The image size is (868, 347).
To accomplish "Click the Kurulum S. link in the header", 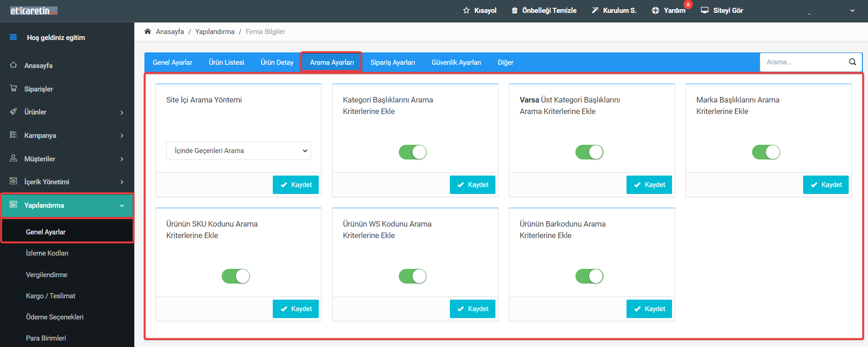I will pyautogui.click(x=620, y=10).
